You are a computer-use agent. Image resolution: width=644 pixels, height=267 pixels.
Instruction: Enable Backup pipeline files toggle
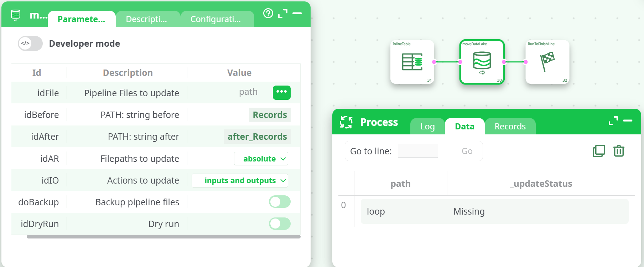pyautogui.click(x=280, y=202)
